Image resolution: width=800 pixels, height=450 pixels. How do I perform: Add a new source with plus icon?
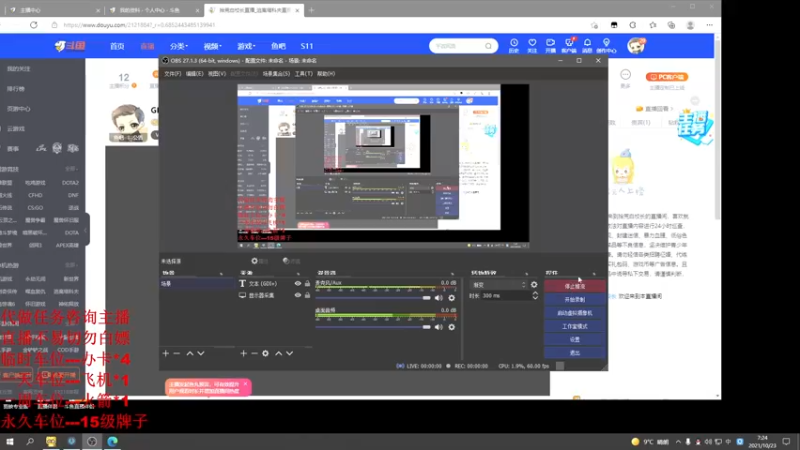point(243,353)
